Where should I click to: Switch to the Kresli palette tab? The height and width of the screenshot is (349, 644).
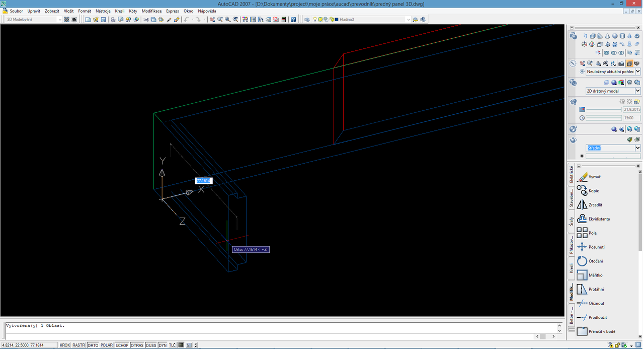572,268
